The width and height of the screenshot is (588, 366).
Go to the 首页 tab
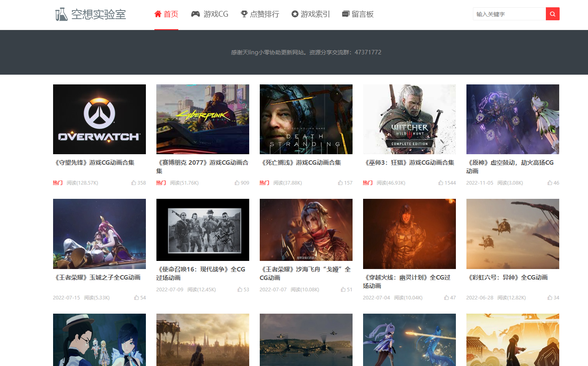pos(166,14)
